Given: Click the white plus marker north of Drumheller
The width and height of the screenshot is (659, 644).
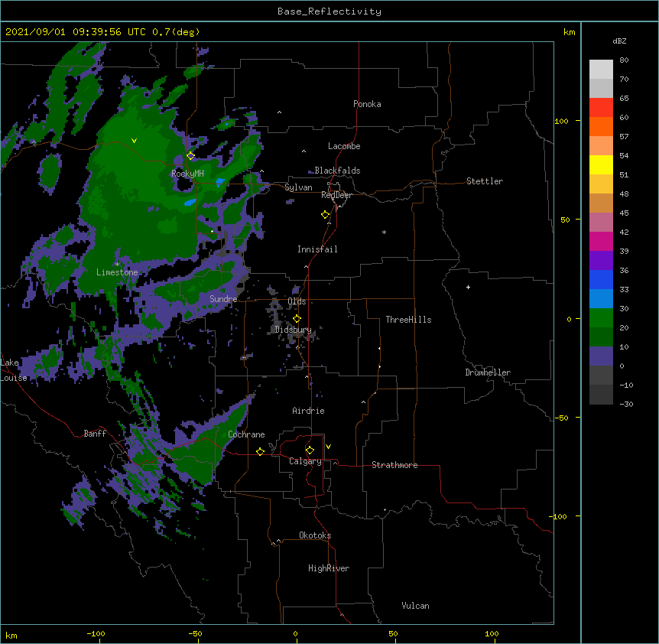Looking at the screenshot, I should 468,287.
